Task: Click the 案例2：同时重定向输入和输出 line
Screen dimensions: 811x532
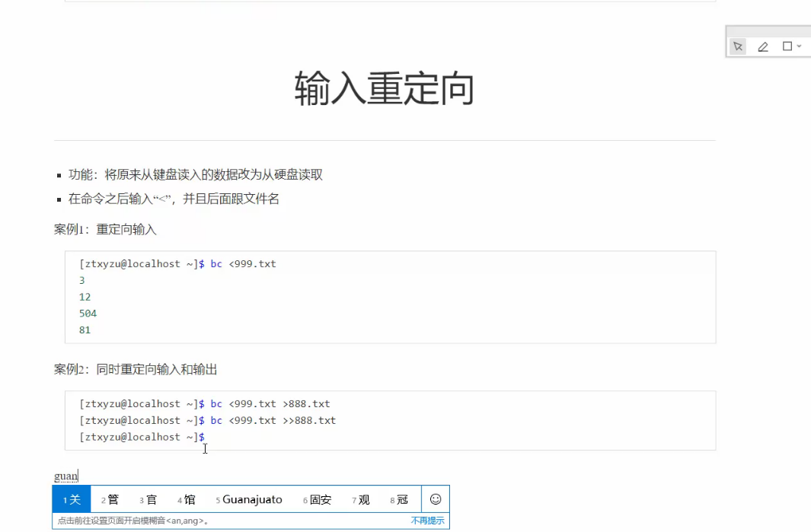Action: [136, 369]
